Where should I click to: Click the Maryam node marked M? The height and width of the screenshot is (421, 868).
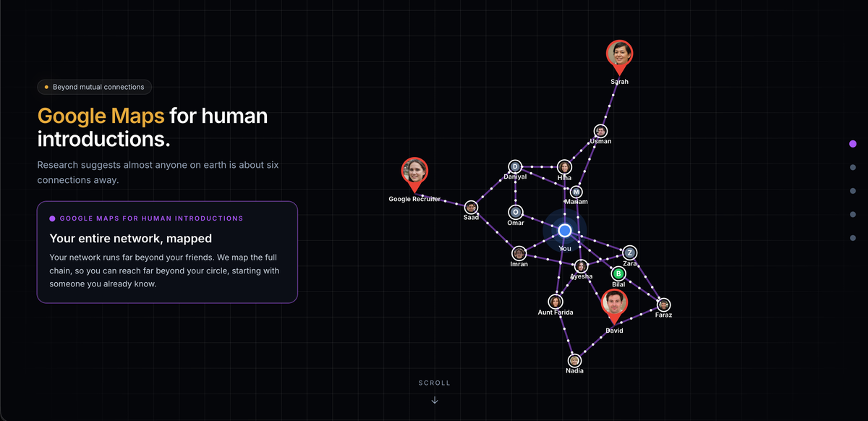[x=576, y=192]
